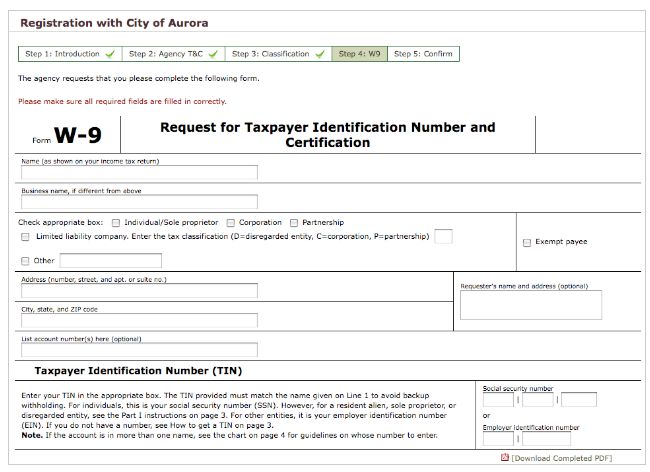The height and width of the screenshot is (472, 650).
Task: Enable the Limited liability company checkbox
Action: point(25,237)
